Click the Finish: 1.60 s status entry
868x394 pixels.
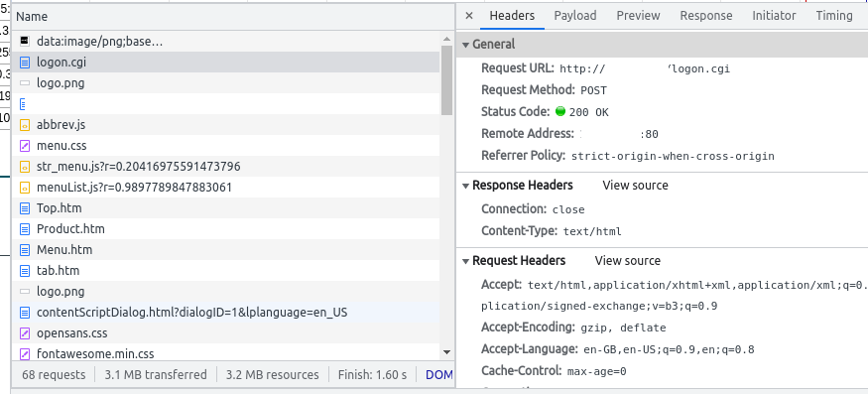point(373,375)
